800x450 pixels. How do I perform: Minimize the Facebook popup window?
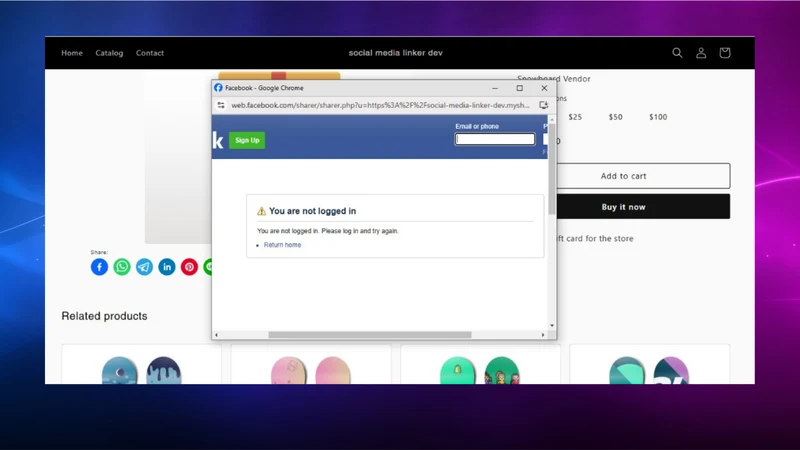coord(495,88)
